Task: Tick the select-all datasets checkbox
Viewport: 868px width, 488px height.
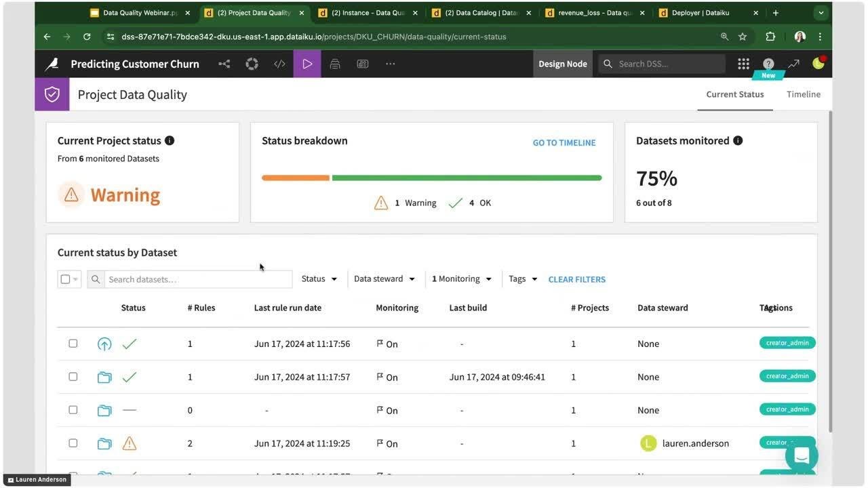Action: [65, 279]
